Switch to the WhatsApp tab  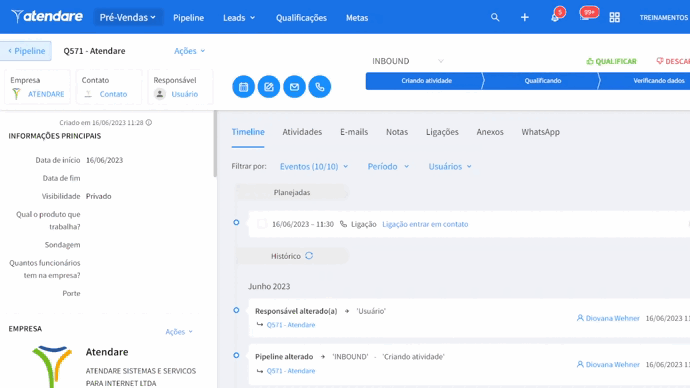coord(540,132)
